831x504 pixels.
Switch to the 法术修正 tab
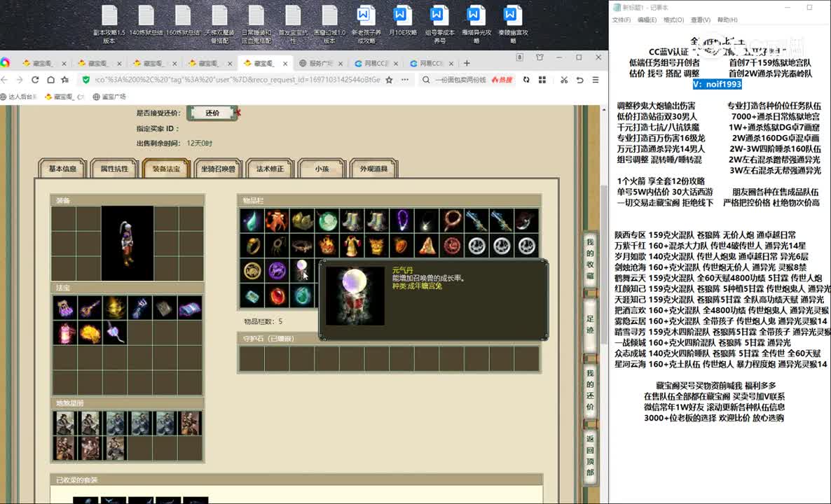tap(270, 169)
